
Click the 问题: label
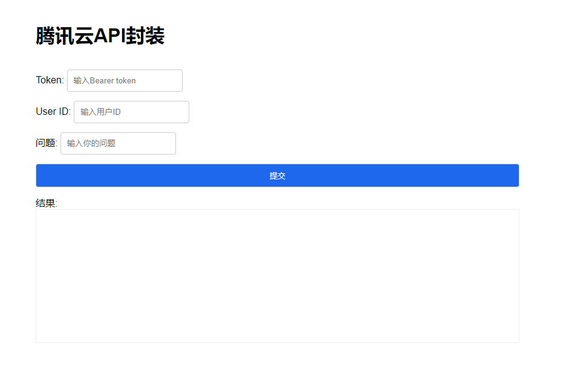pyautogui.click(x=47, y=143)
